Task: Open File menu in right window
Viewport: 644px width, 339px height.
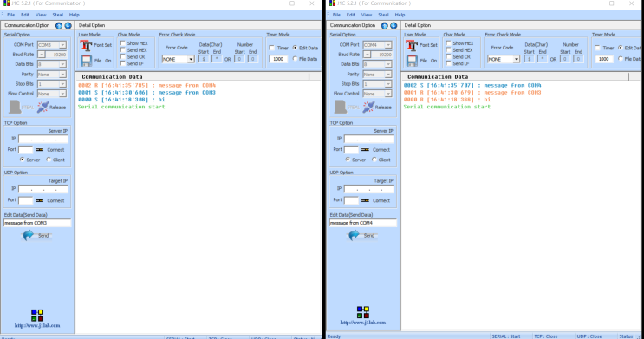Action: tap(337, 15)
